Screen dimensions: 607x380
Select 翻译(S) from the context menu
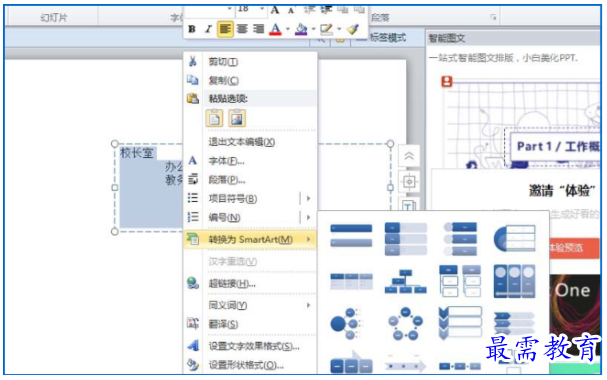click(250, 324)
